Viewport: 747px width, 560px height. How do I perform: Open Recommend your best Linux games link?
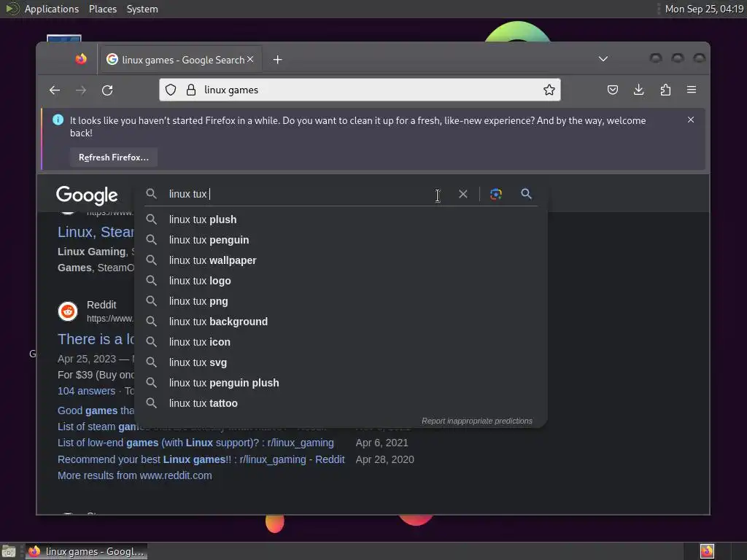pyautogui.click(x=201, y=459)
